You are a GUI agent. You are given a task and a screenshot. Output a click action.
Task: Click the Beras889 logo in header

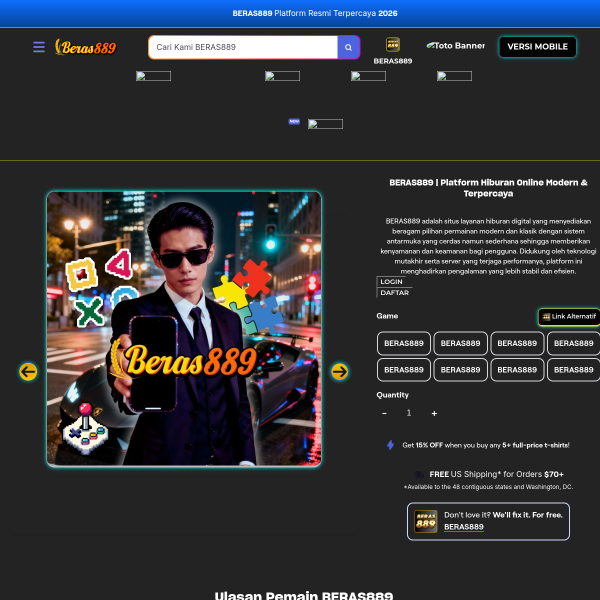click(86, 47)
